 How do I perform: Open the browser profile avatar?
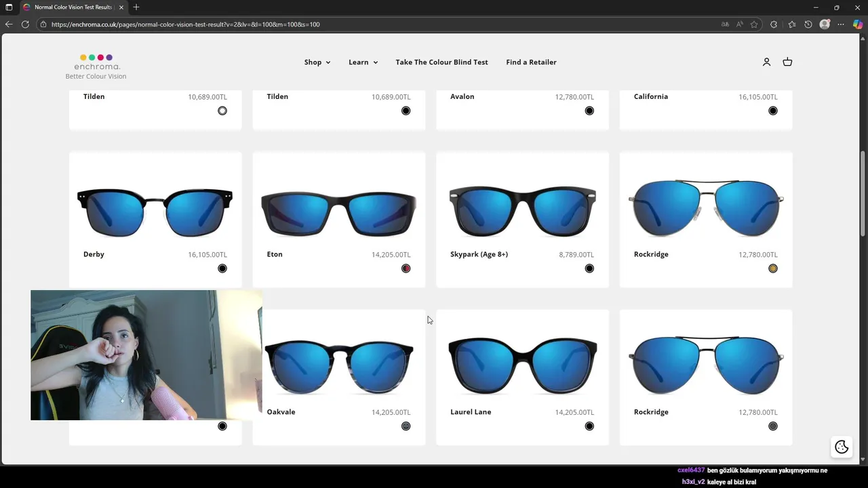pyautogui.click(x=825, y=24)
